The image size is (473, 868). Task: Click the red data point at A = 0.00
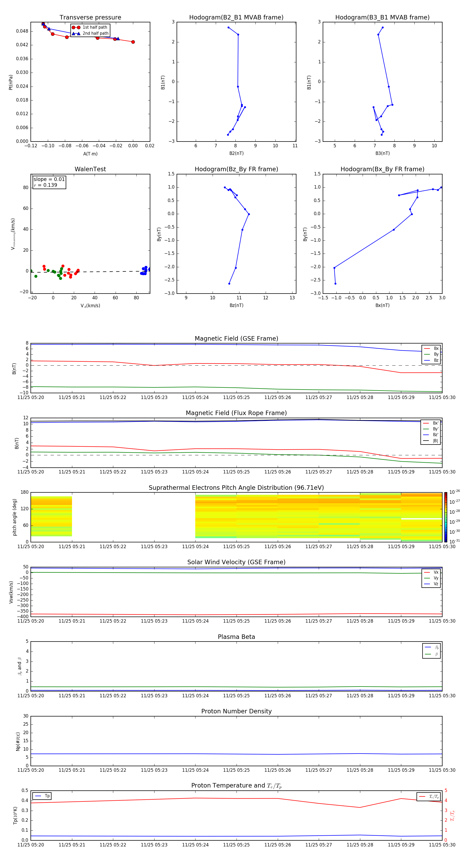tap(133, 42)
